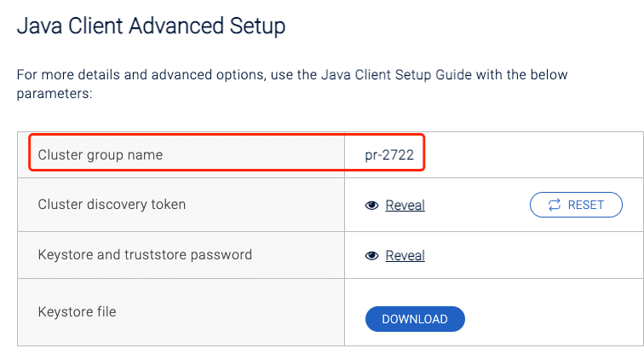The image size is (644, 354).
Task: Click the Cluster group name label
Action: coord(100,155)
